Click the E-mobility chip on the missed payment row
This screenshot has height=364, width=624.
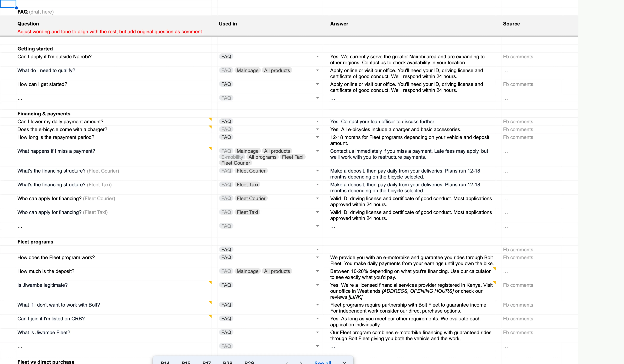click(232, 157)
